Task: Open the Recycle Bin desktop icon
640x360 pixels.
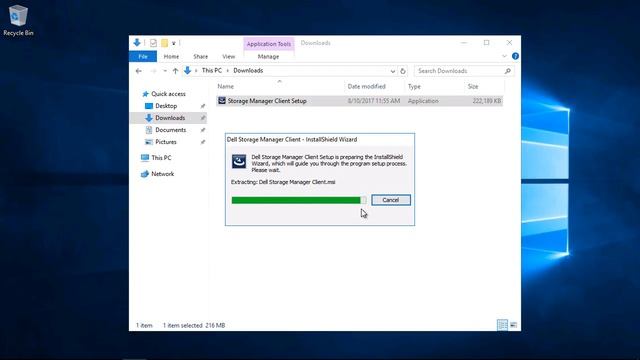Action: coord(18,20)
